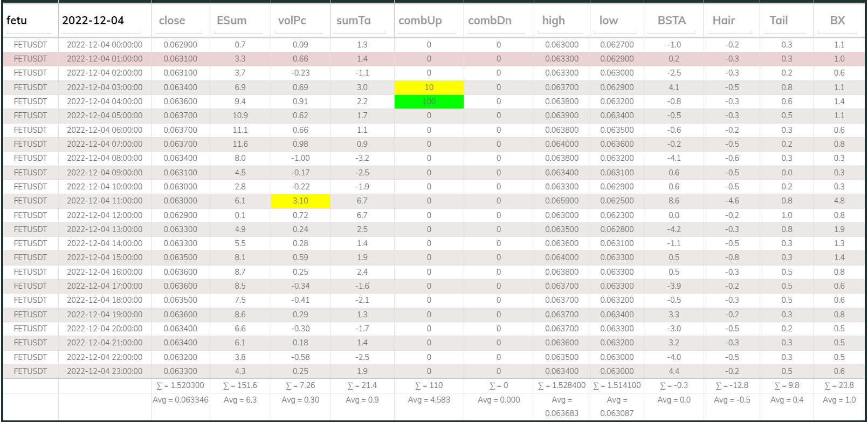The height and width of the screenshot is (422, 868).
Task: Click BX value 4.8
Action: click(x=839, y=201)
